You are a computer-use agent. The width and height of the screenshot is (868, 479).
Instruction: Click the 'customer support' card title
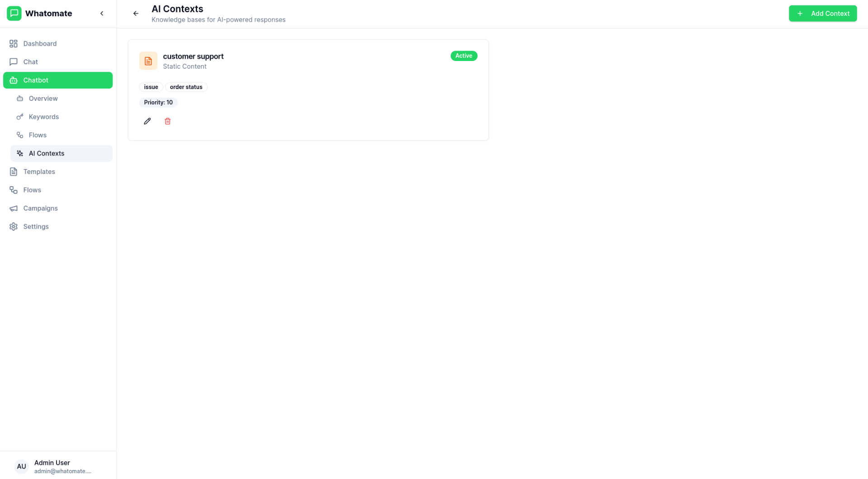[x=193, y=56]
